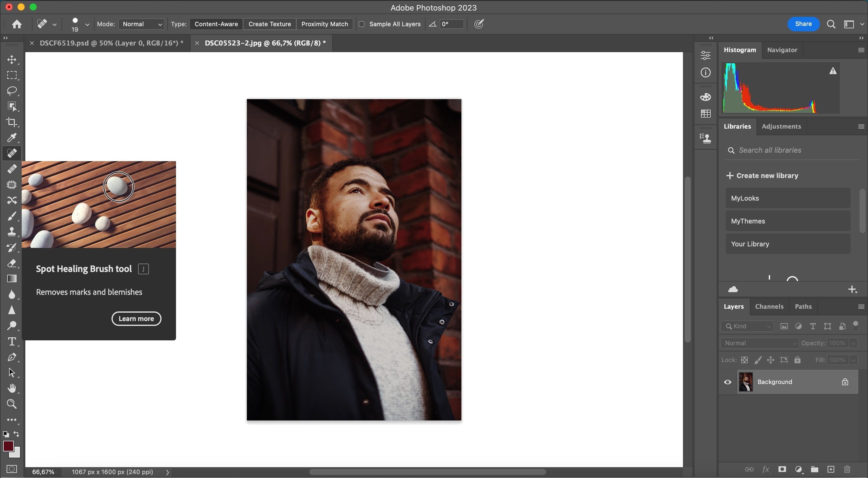Select the Clone Stamp tool
868x478 pixels.
pyautogui.click(x=12, y=232)
